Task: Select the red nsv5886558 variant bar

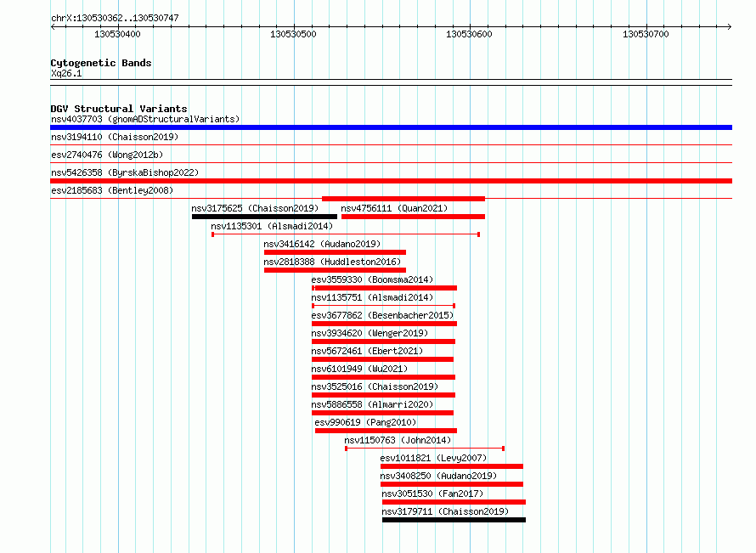Action: (383, 413)
